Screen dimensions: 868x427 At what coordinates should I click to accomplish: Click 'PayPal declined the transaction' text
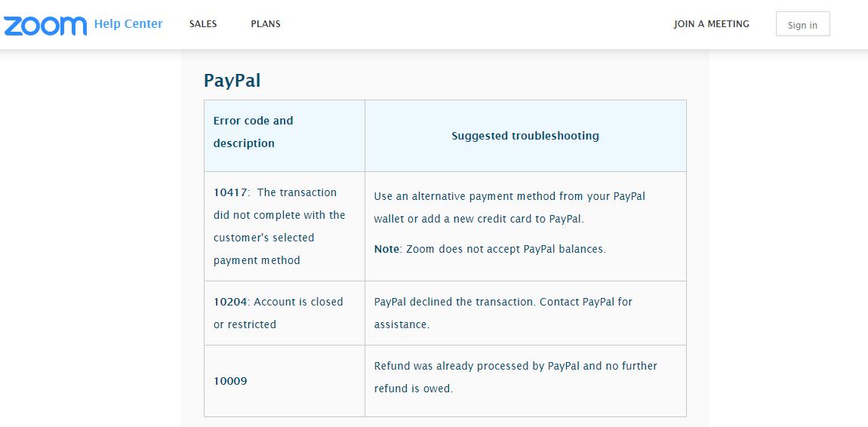click(x=454, y=302)
